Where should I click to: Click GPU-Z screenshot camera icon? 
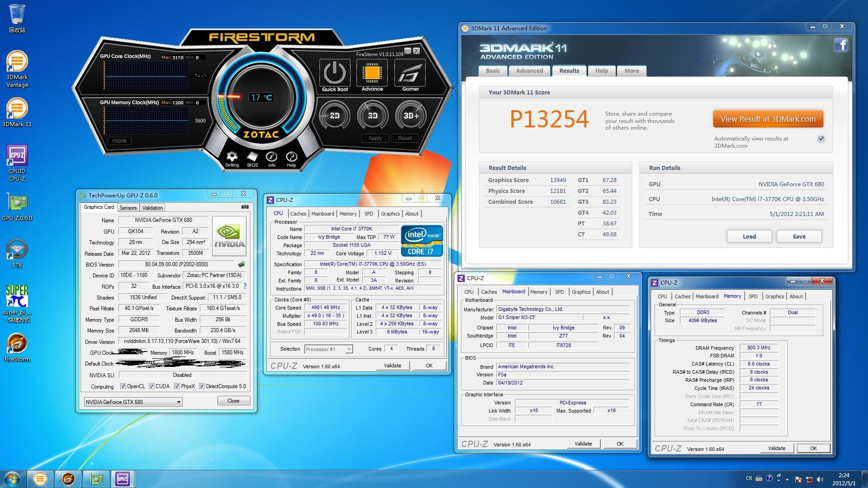(x=245, y=207)
